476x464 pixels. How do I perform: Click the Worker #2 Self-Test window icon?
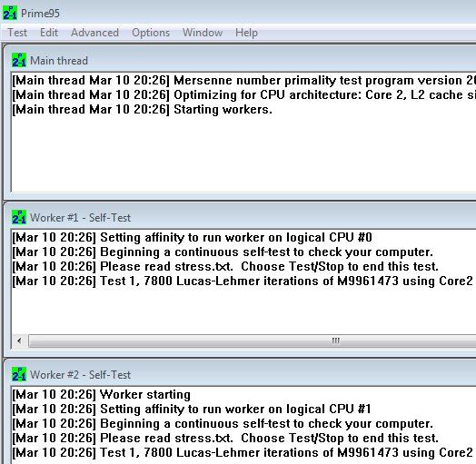(19, 374)
